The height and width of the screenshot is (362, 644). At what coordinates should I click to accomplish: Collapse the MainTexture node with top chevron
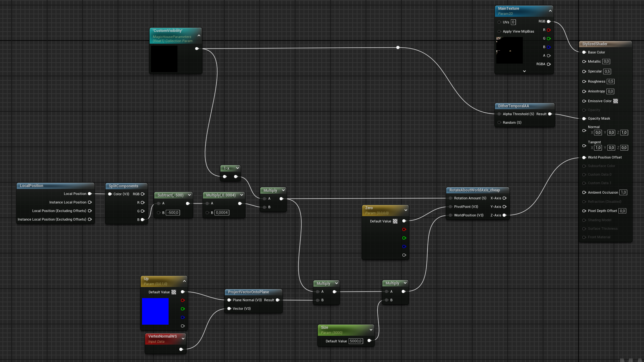tap(550, 11)
